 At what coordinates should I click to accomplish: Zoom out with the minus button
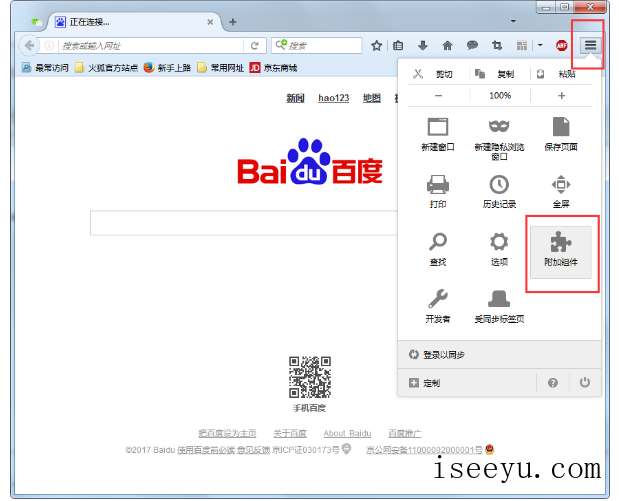tap(438, 96)
